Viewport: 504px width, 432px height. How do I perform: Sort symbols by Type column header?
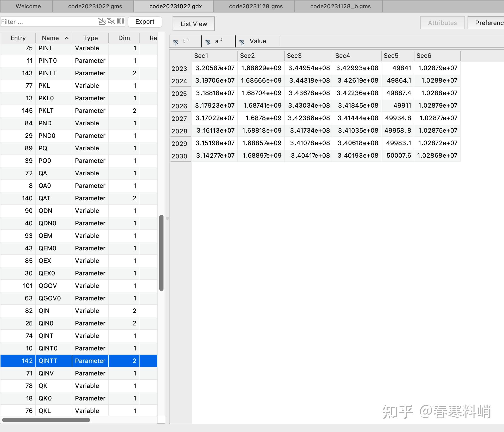pos(90,38)
